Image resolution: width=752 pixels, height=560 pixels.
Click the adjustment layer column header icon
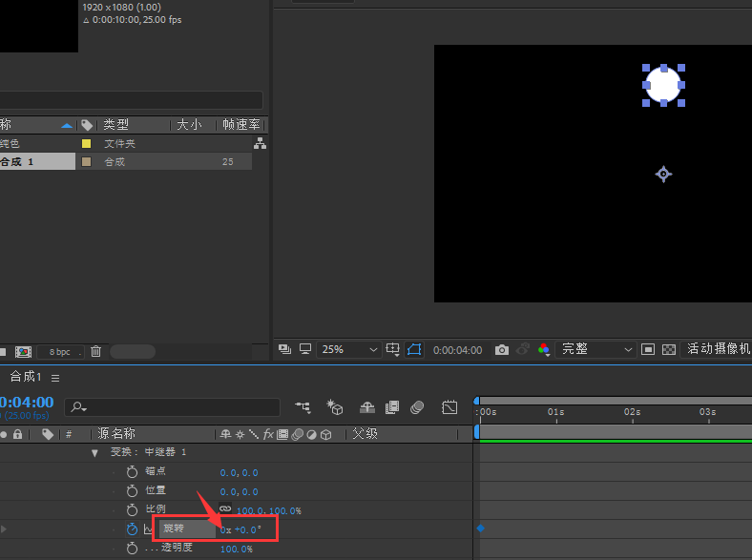click(312, 434)
